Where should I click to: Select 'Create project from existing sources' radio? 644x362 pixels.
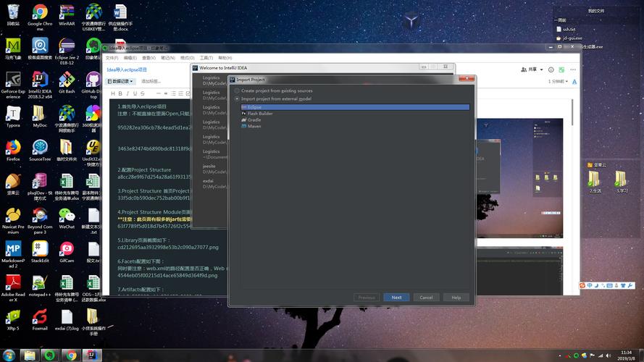tap(237, 90)
